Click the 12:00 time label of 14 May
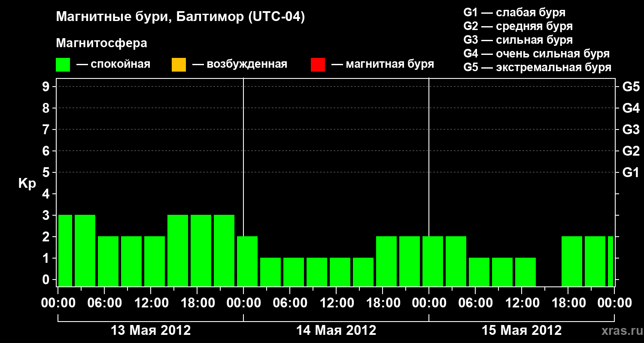Viewport: 644px width, 343px height. pos(336,303)
